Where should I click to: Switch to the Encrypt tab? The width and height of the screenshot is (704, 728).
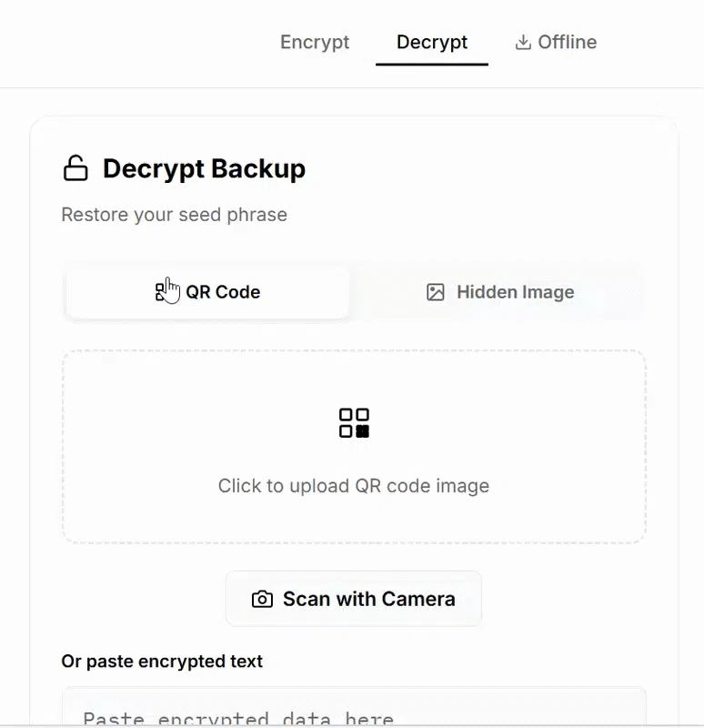pos(315,42)
